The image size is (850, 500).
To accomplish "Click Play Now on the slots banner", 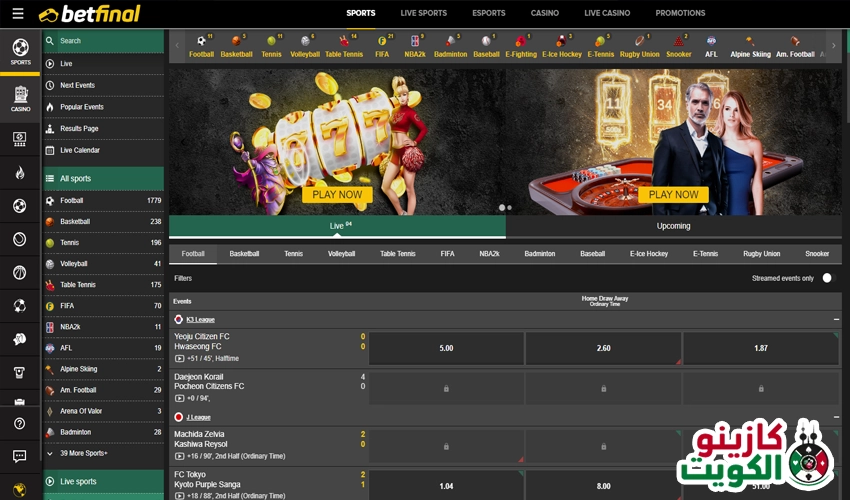I will point(337,195).
